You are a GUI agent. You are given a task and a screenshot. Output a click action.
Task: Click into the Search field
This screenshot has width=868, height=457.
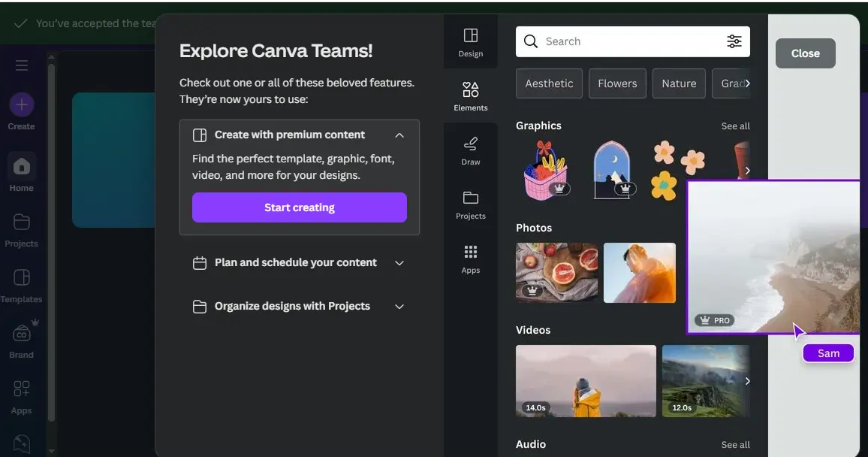click(x=633, y=41)
